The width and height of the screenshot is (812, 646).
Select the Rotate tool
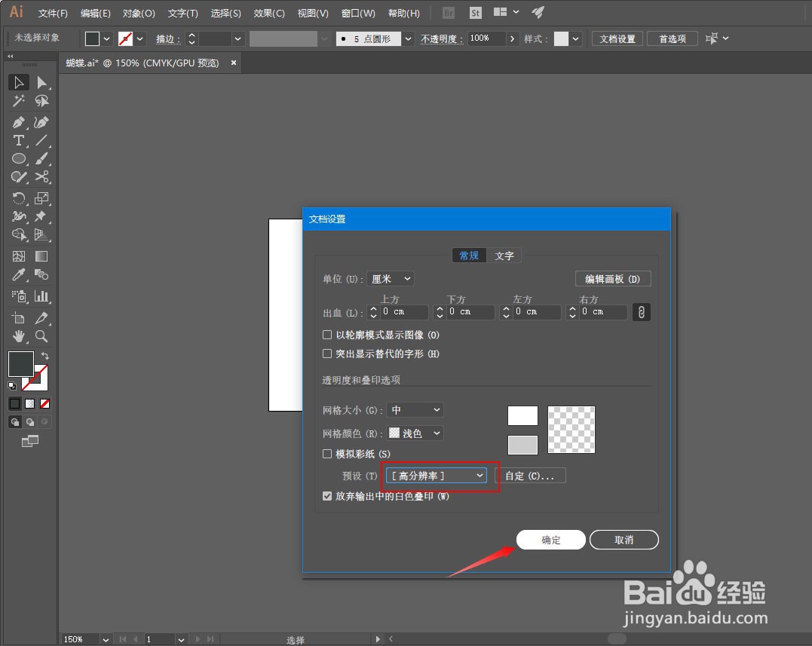[19, 198]
